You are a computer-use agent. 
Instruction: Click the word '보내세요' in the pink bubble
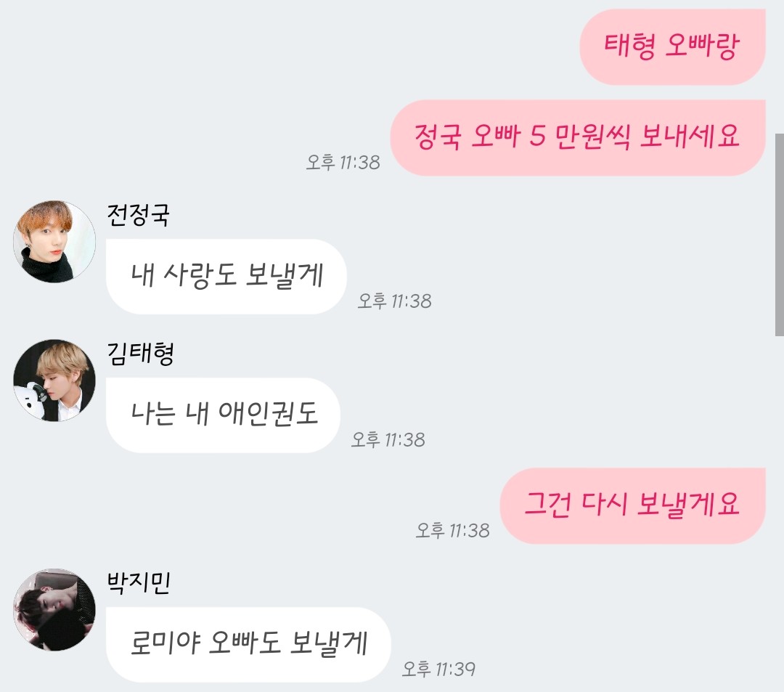tap(690, 136)
